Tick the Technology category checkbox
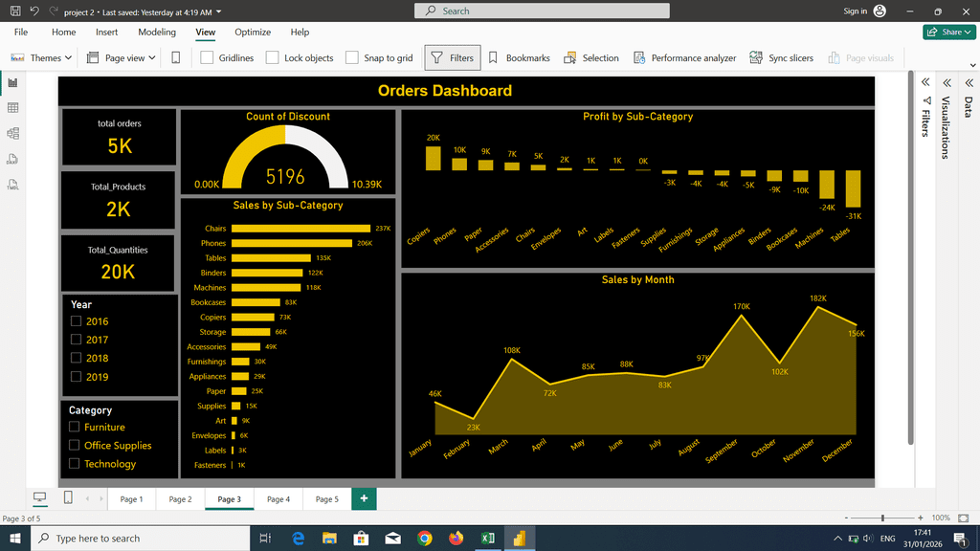This screenshot has height=551, width=980. (75, 464)
